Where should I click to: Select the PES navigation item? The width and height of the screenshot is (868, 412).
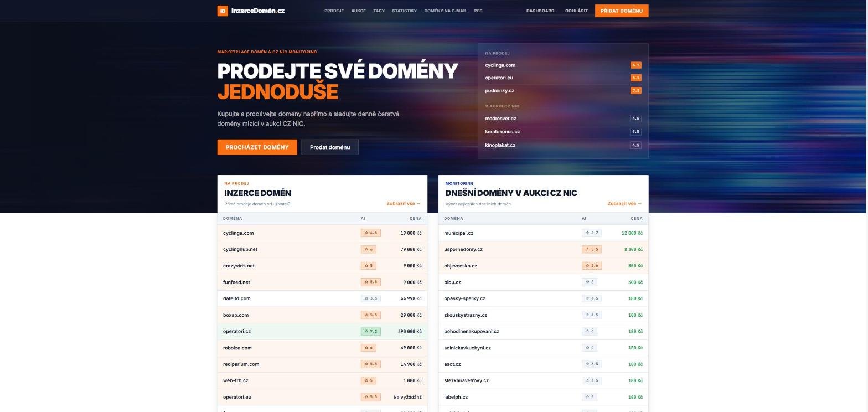(x=478, y=11)
